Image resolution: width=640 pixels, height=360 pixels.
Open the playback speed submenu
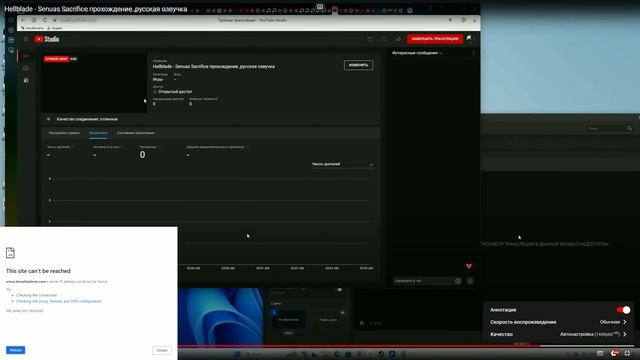[558, 322]
